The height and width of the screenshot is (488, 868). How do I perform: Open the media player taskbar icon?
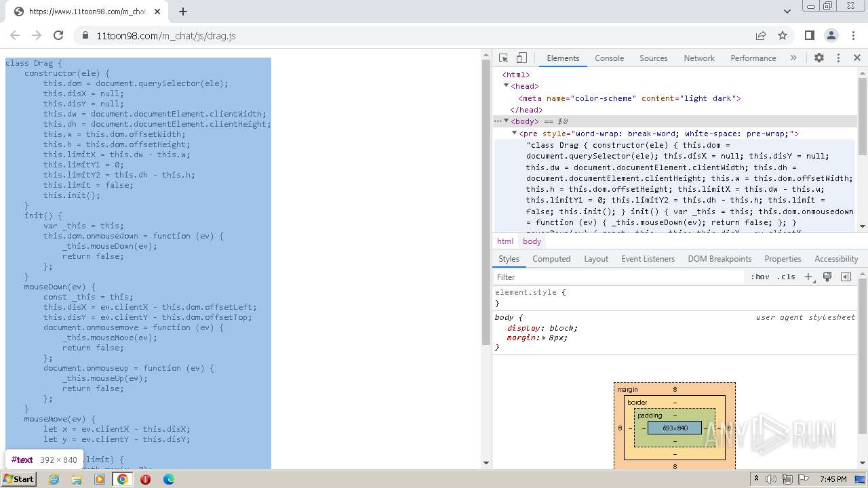pyautogui.click(x=100, y=479)
